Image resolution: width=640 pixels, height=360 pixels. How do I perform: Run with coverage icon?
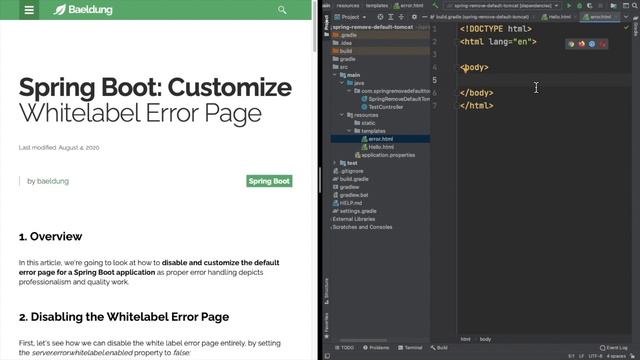tap(590, 6)
